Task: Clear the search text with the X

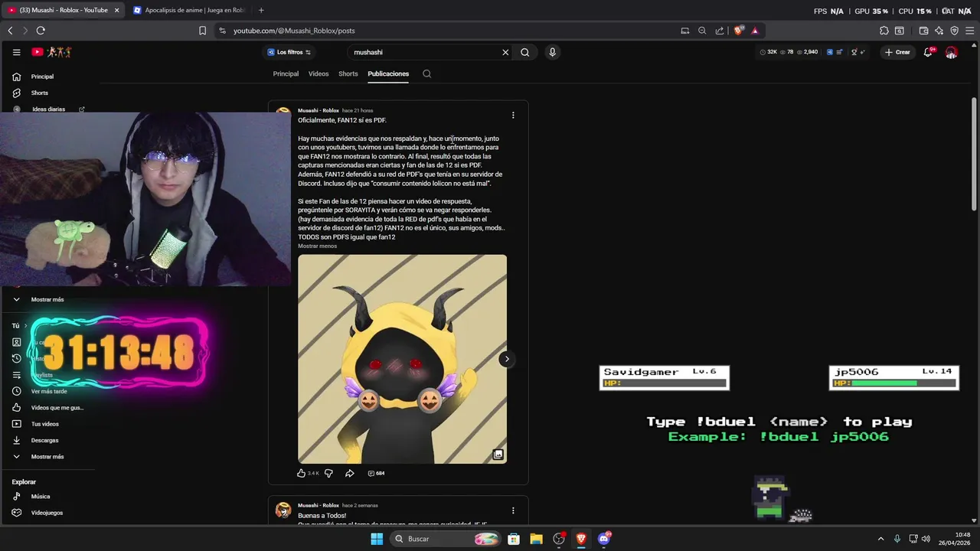Action: (505, 53)
